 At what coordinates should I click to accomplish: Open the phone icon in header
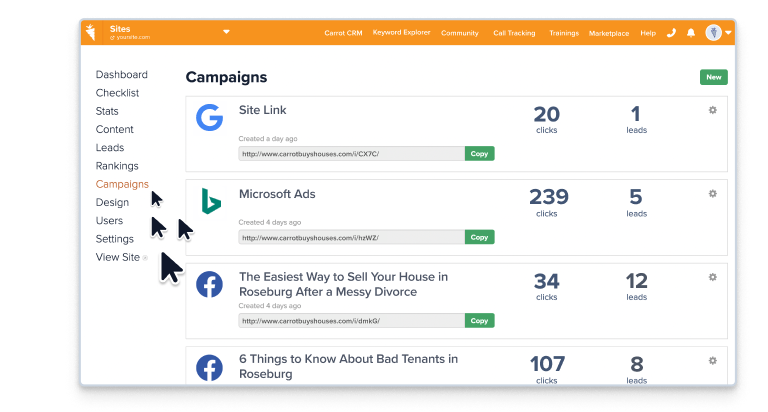pyautogui.click(x=671, y=33)
